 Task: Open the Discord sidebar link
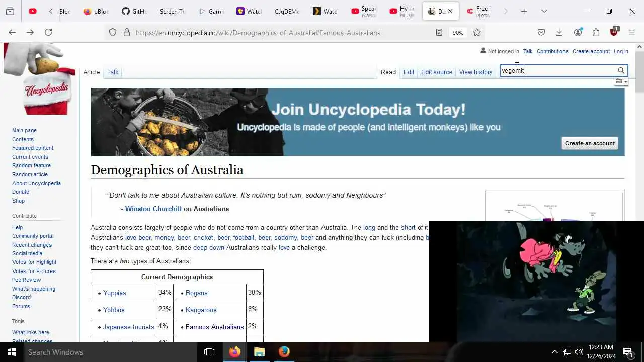21,297
